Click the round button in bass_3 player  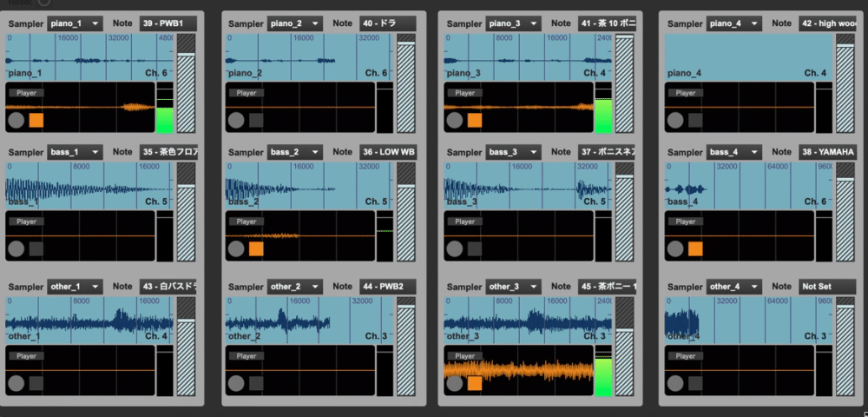454,249
